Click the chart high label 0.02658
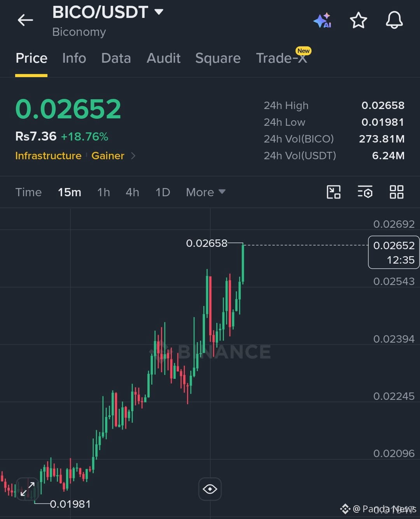Screen dimensions: 420x519 tap(206, 243)
